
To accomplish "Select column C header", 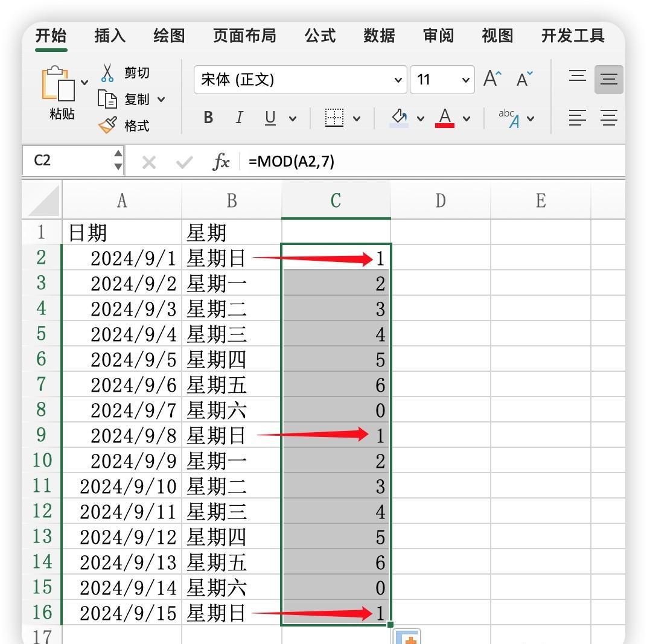I will pos(336,200).
